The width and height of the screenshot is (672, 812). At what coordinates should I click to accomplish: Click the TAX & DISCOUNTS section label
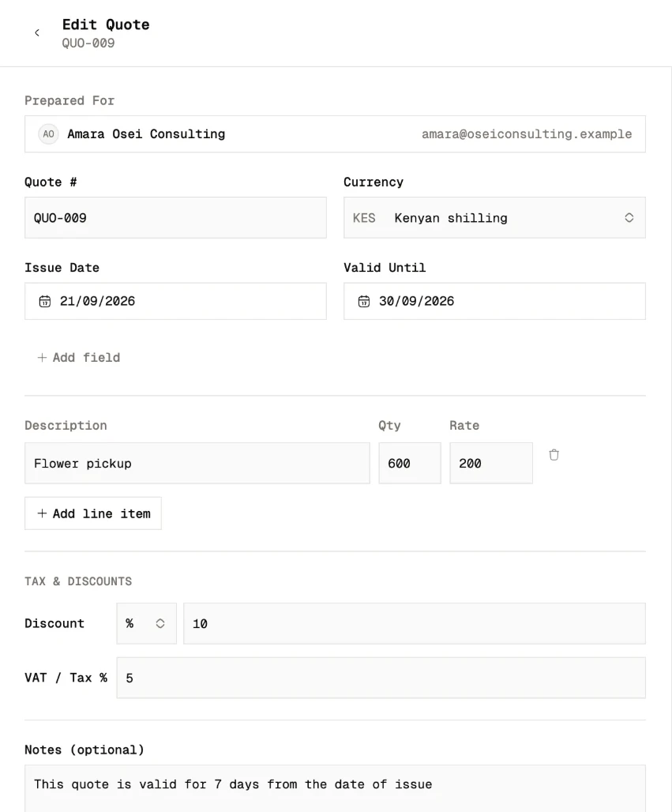[x=78, y=581]
